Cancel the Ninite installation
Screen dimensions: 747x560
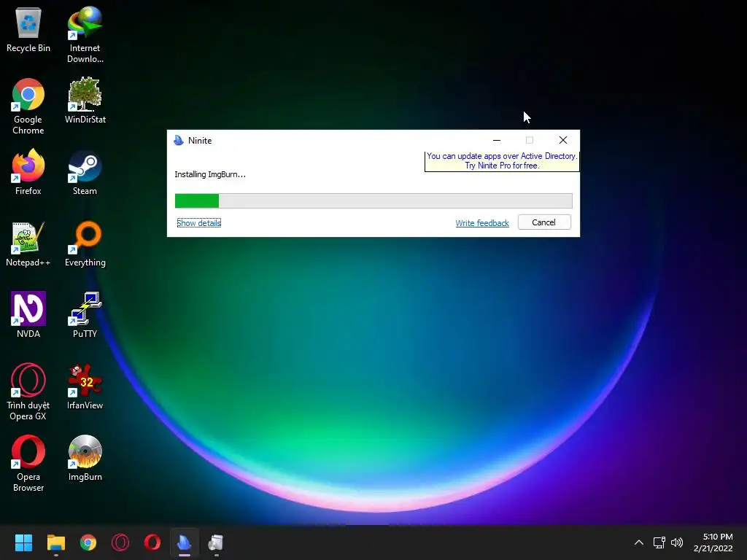[x=544, y=222]
